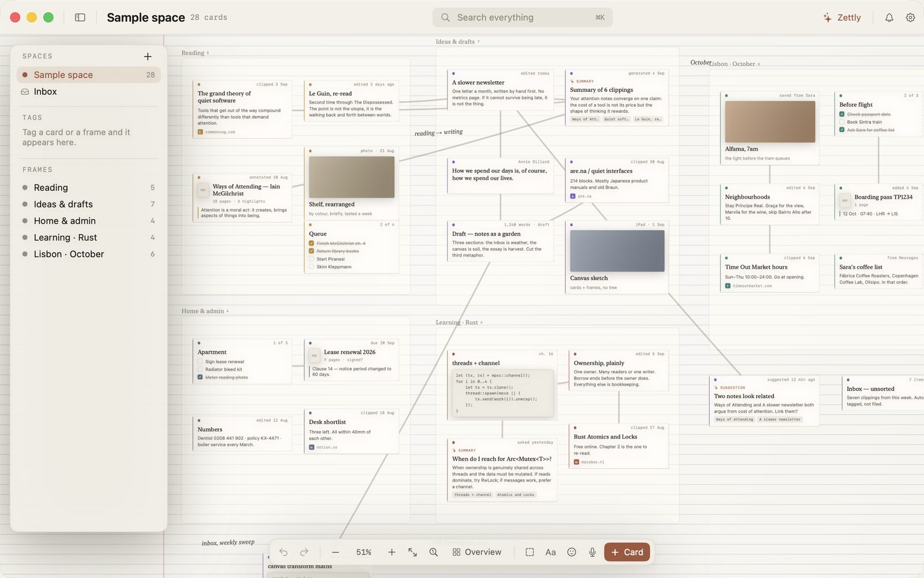Viewport: 924px width, 578px height.
Task: Check Start Piranesi in Queue
Action: (x=312, y=259)
